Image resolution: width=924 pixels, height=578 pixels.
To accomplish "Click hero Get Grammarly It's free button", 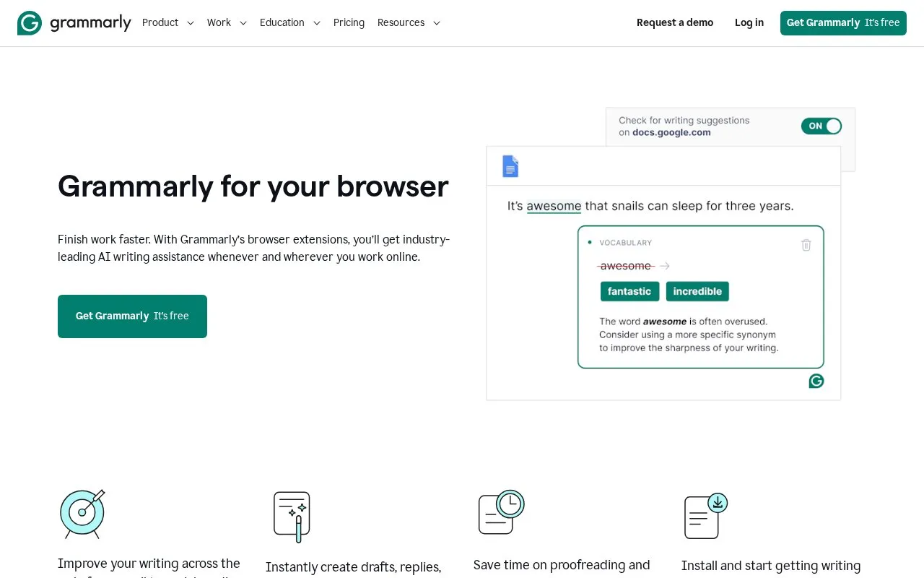I will (132, 316).
